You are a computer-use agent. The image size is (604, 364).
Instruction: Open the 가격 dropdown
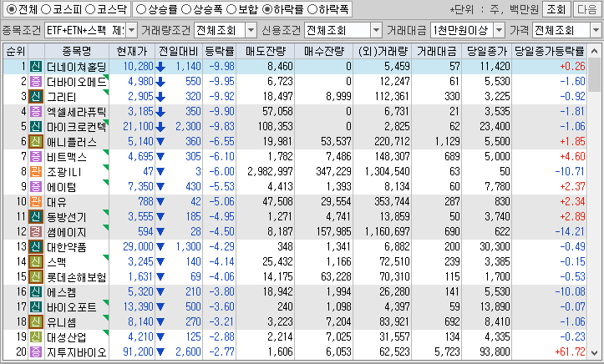coord(596,30)
